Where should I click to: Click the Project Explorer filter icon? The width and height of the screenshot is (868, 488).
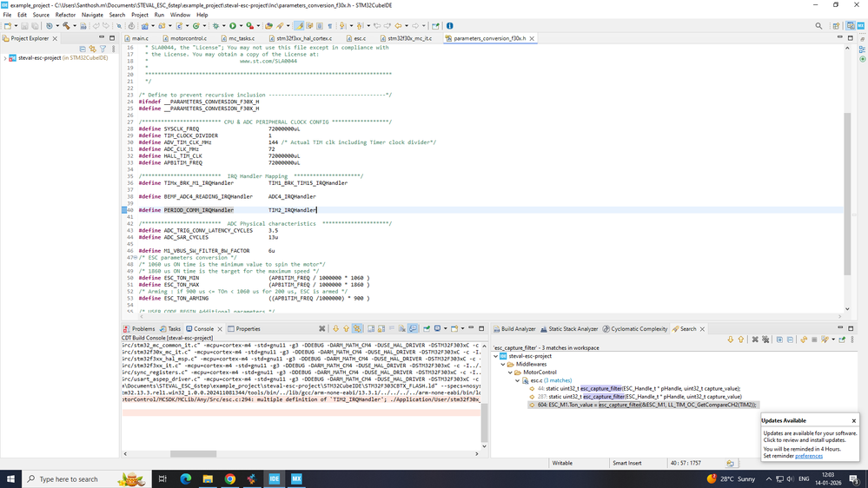pyautogui.click(x=103, y=49)
